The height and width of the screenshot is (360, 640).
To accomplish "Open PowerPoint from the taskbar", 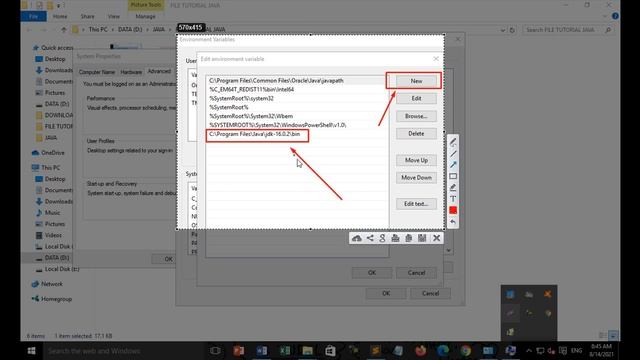I will 239,351.
